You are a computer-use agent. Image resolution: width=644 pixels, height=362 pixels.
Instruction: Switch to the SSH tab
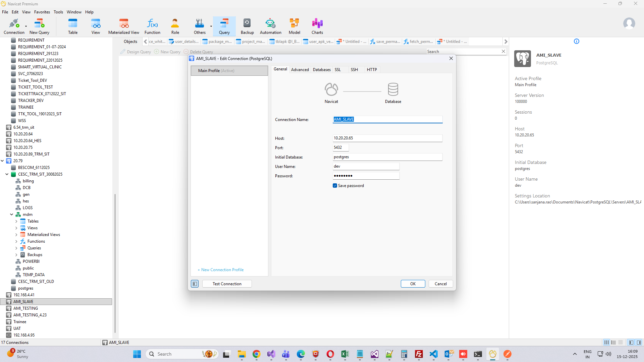[x=354, y=70]
